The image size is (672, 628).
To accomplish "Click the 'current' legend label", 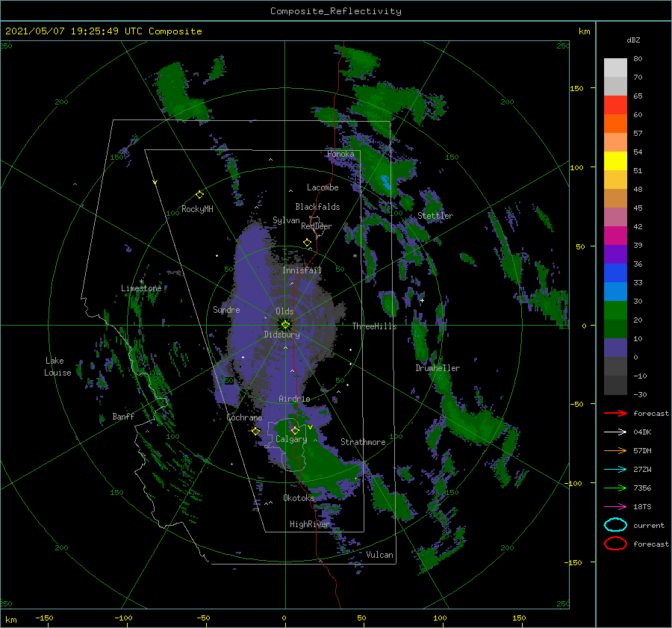I will 649,525.
